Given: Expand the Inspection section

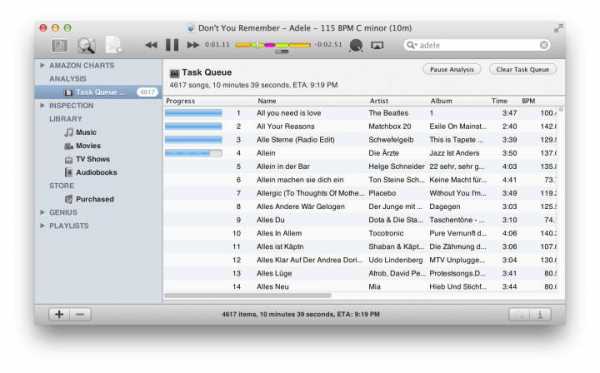Looking at the screenshot, I should pos(42,105).
